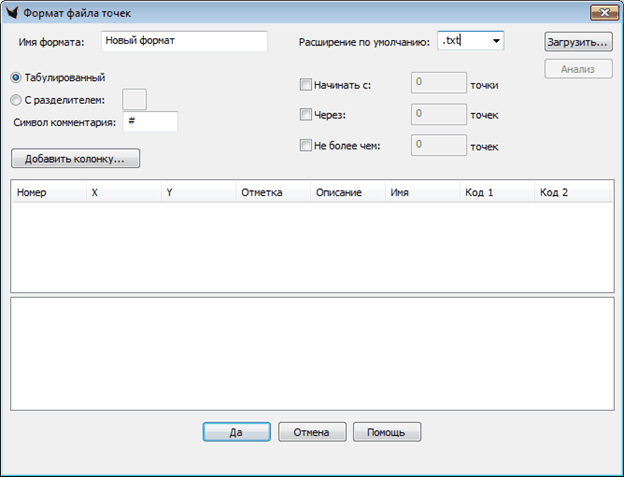Confirm with the Да button
Screen dimensions: 624x477
pos(236,432)
